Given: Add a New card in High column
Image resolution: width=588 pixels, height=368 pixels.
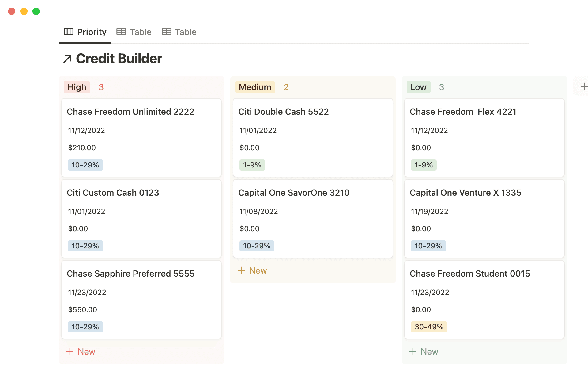Looking at the screenshot, I should [81, 351].
